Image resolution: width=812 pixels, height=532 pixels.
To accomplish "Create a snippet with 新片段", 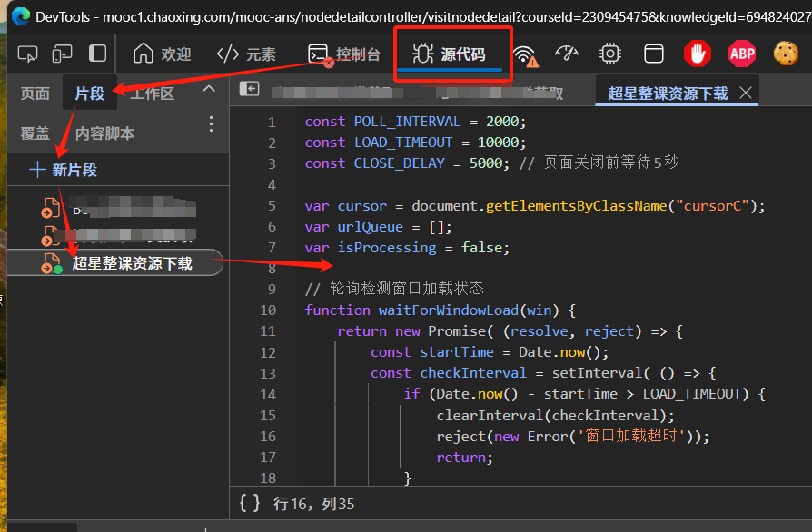I will pyautogui.click(x=64, y=170).
